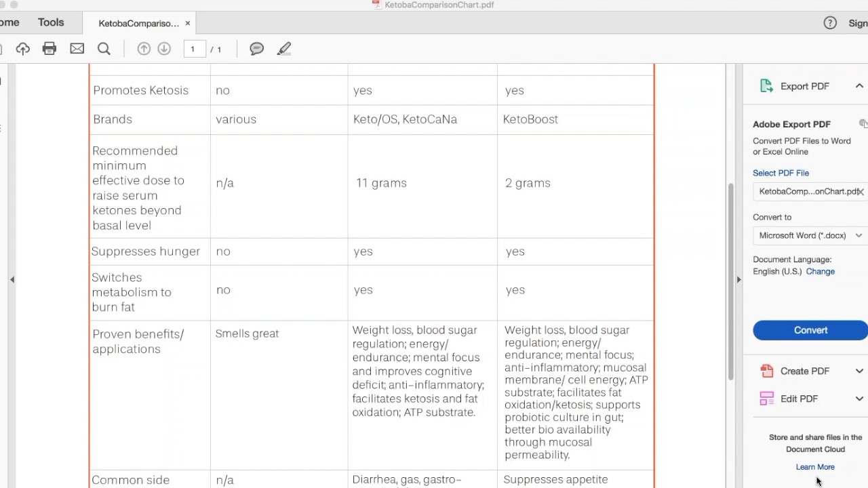The width and height of the screenshot is (868, 488).
Task: Click the Sign In link
Action: click(x=858, y=23)
